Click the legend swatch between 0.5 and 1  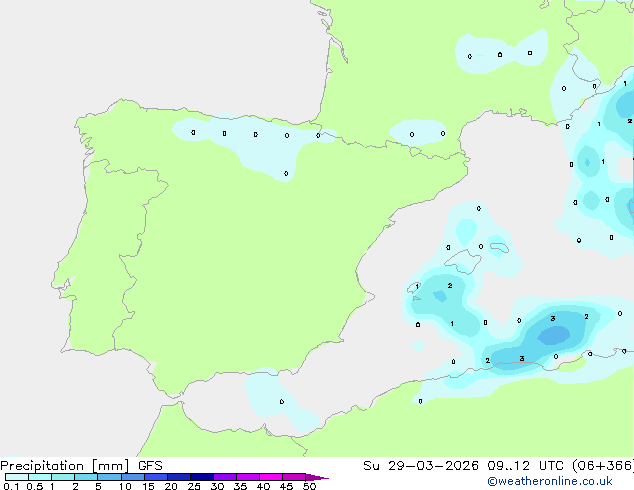pos(40,477)
